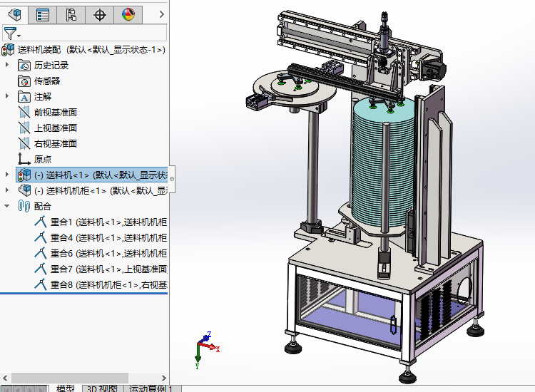This screenshot has width=535, height=392.
Task: Open the FeatureManager design tree tab
Action: [x=14, y=15]
